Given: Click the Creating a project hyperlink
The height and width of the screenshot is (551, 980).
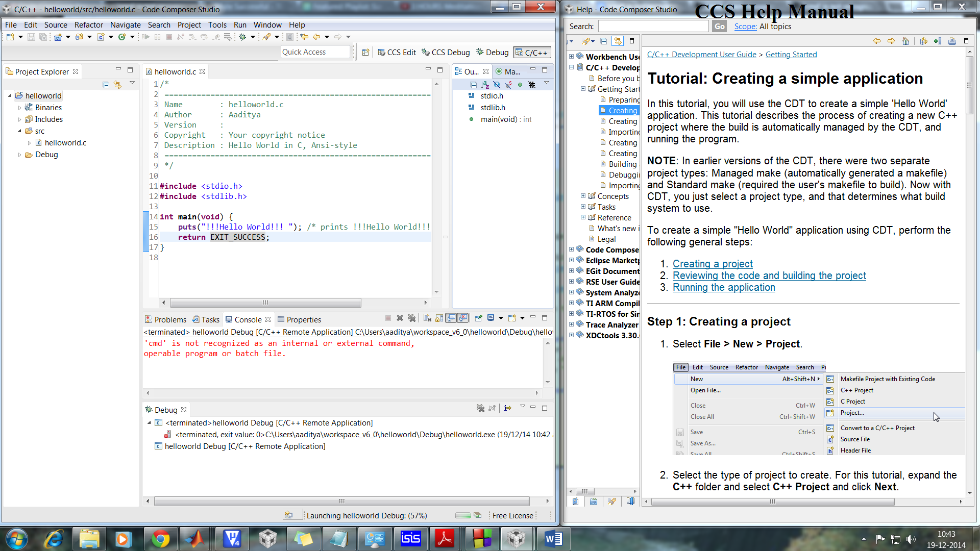Looking at the screenshot, I should [x=714, y=264].
